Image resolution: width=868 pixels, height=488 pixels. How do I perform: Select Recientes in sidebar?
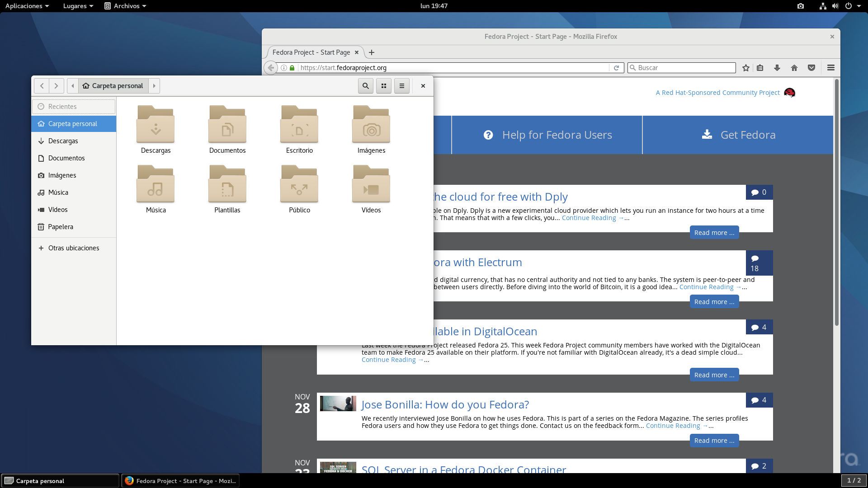coord(74,107)
